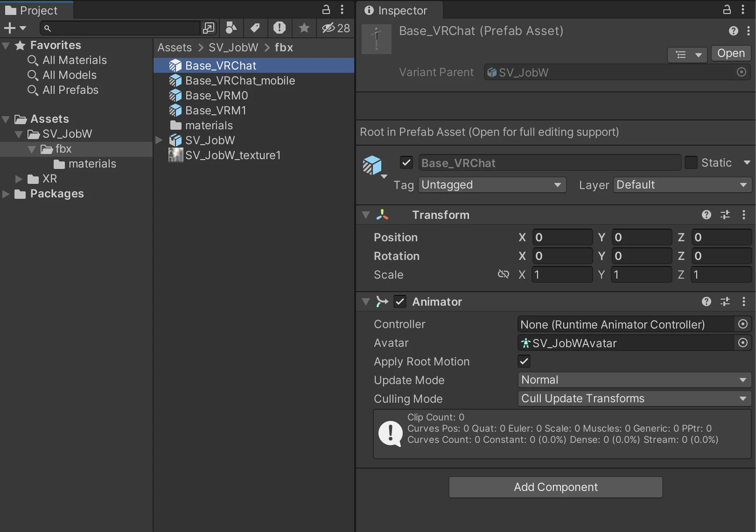Screen dimensions: 756x532
Task: Go to SV_JobW in the breadcrumb
Action: tap(233, 48)
